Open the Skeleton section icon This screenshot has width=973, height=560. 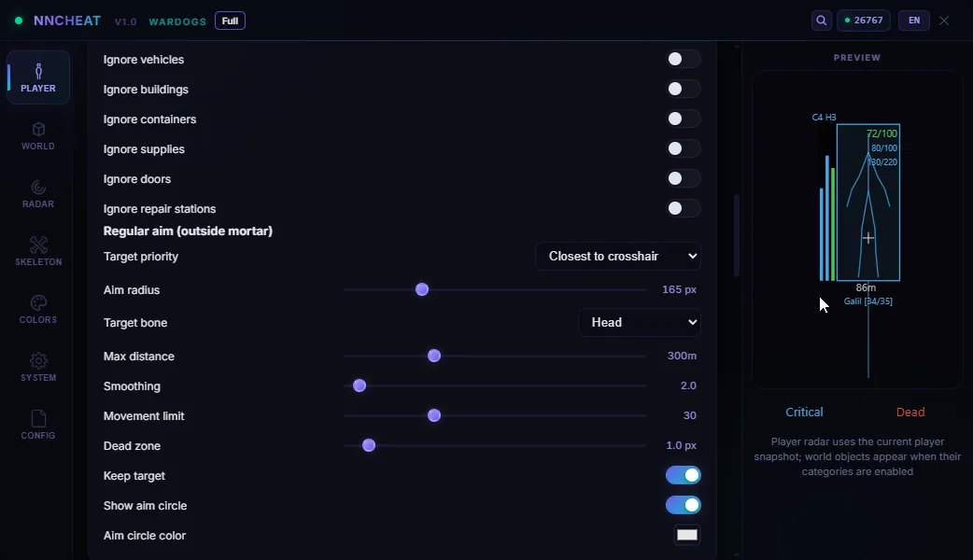(38, 245)
